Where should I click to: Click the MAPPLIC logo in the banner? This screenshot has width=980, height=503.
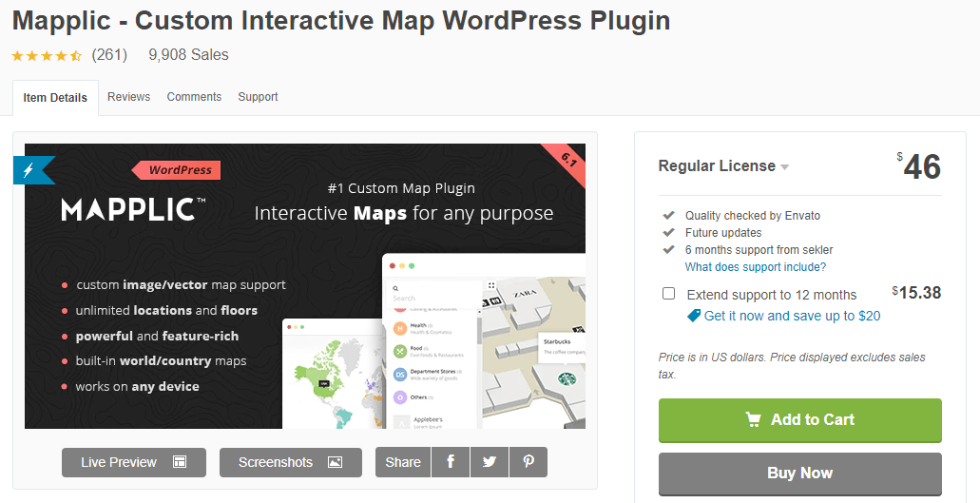(x=134, y=209)
